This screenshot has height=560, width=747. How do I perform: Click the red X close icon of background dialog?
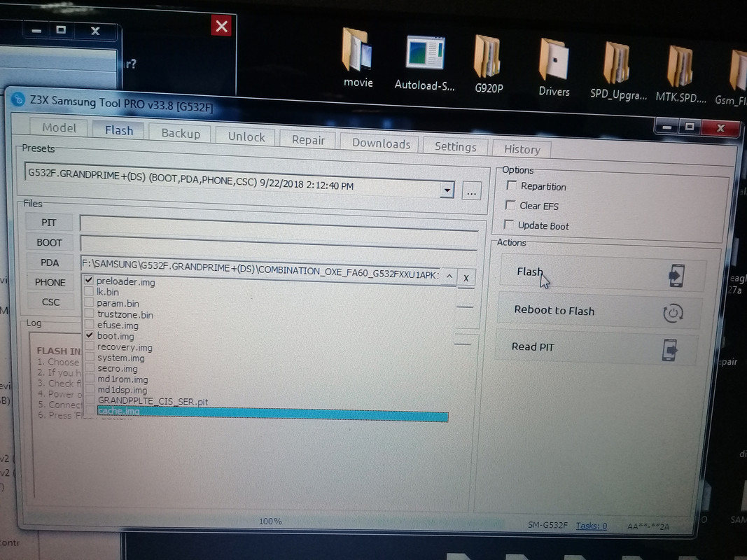coord(221,26)
